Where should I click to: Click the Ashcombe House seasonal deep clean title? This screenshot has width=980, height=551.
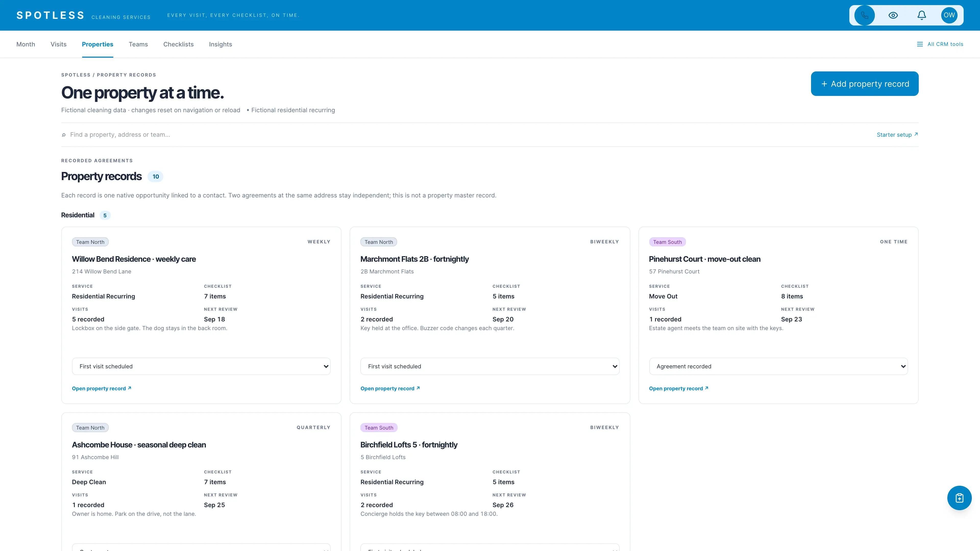139,445
